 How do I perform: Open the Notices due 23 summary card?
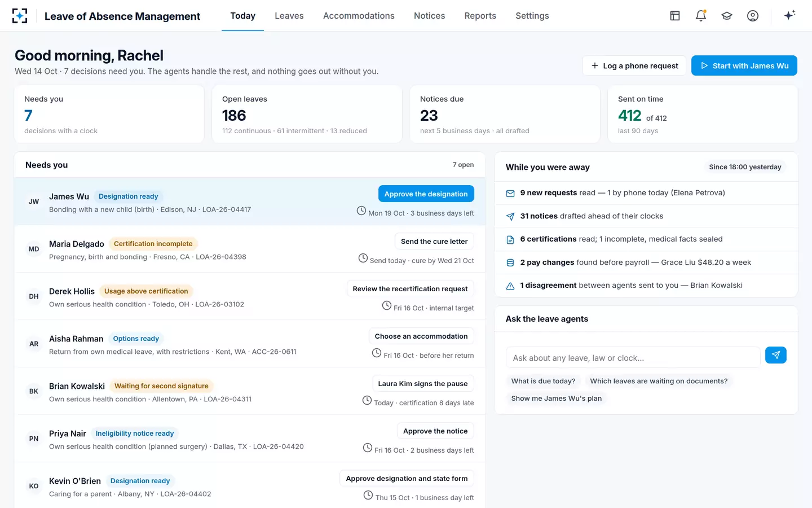coord(505,114)
